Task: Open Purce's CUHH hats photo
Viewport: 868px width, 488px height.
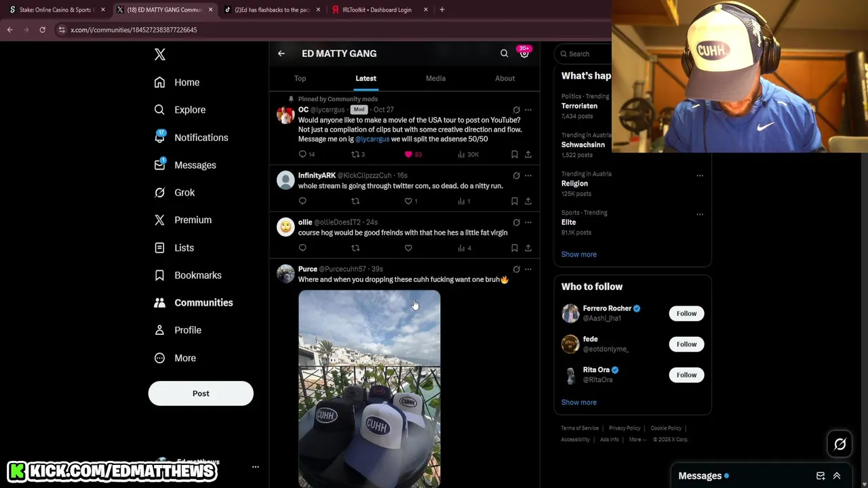Action: pos(370,388)
